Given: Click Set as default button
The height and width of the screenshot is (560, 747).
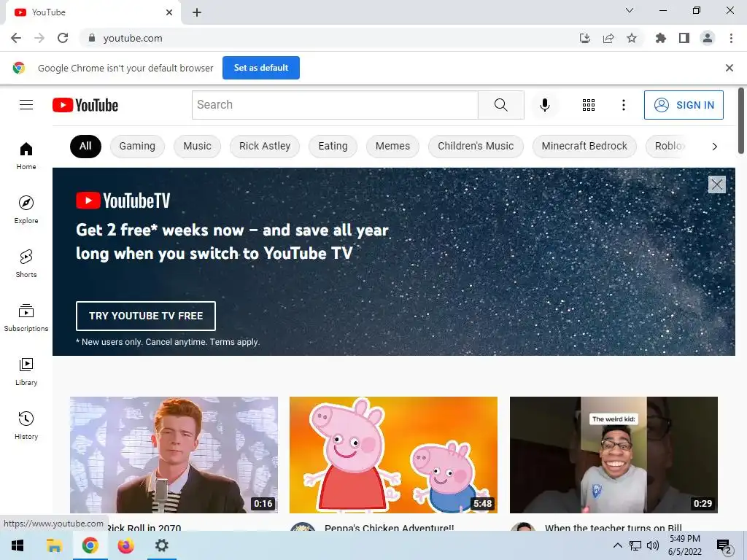Looking at the screenshot, I should [x=260, y=68].
